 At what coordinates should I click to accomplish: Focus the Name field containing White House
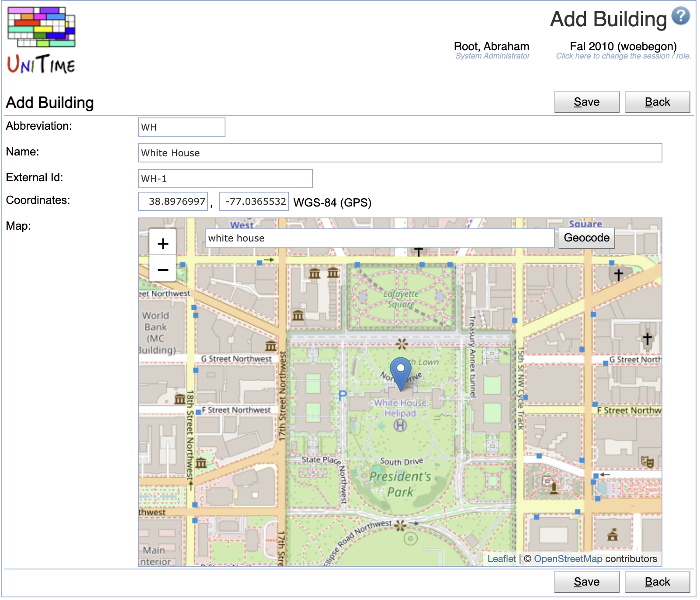coord(400,153)
